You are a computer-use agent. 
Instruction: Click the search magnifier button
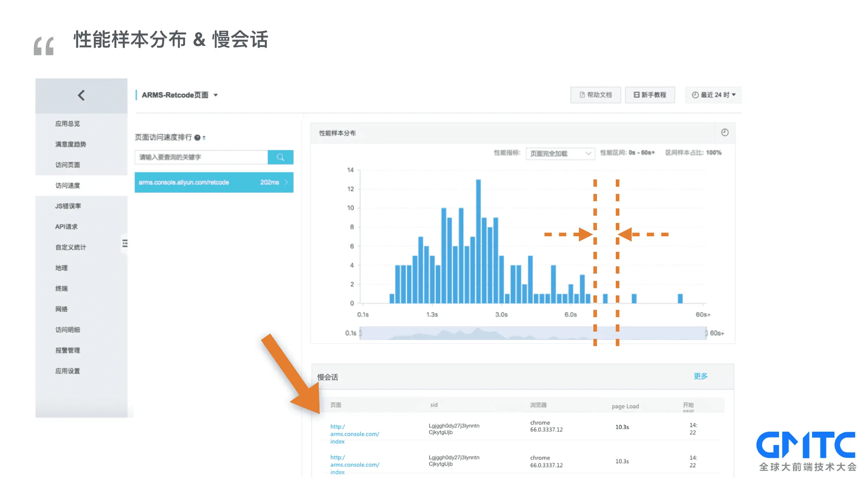(280, 157)
